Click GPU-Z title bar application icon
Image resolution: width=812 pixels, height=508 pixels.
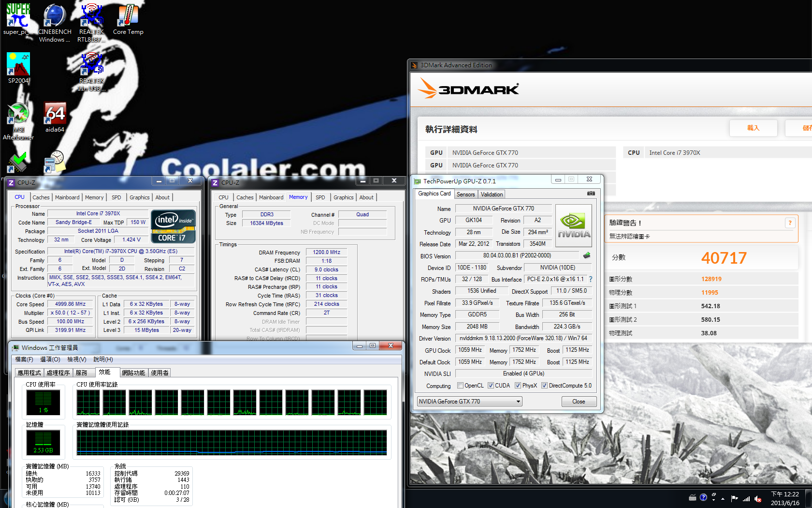tap(418, 181)
